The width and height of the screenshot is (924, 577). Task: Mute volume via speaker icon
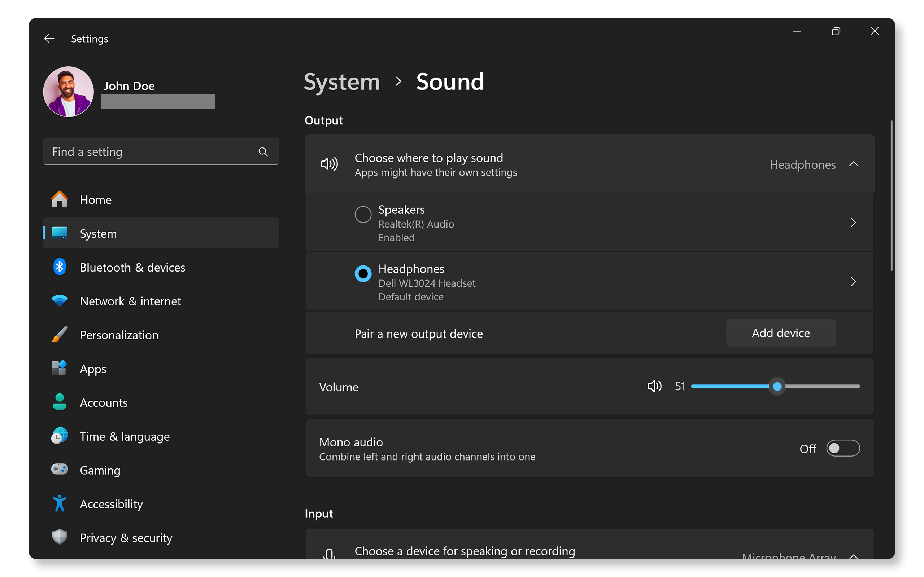pos(654,387)
